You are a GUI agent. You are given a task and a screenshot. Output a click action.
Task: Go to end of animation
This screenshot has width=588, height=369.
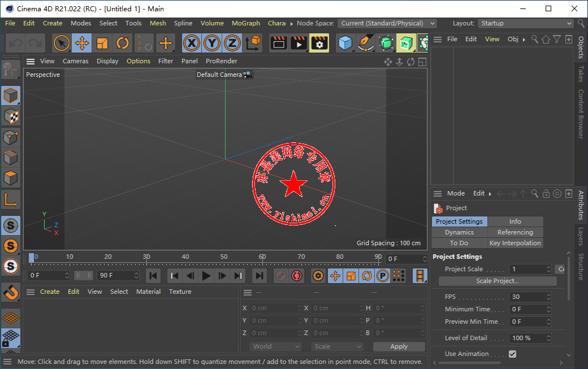(x=259, y=276)
